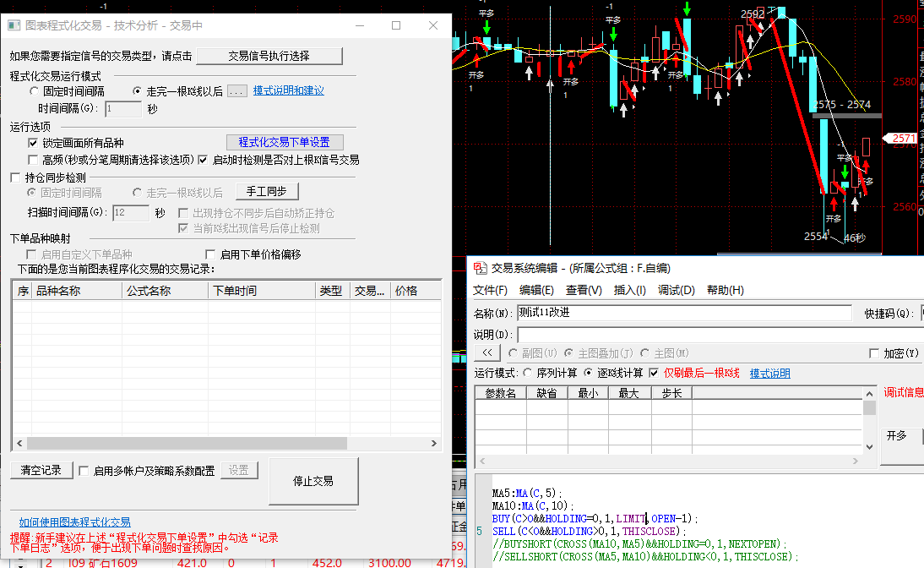Select the 固定时间间隔 run mode radio
Screen dimensions: 924x568
pyautogui.click(x=34, y=90)
